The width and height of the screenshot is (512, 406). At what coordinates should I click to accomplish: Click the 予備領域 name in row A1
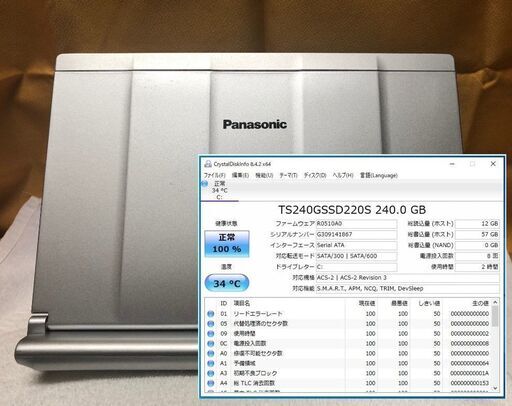pos(244,363)
